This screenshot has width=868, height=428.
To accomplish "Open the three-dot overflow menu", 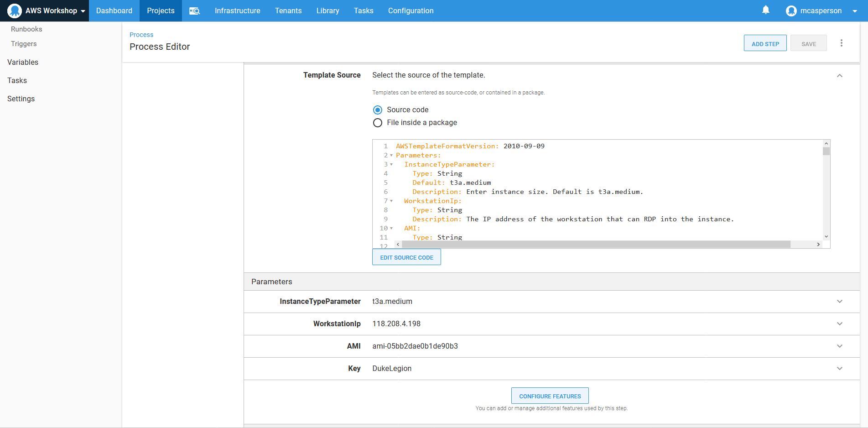I will [841, 43].
